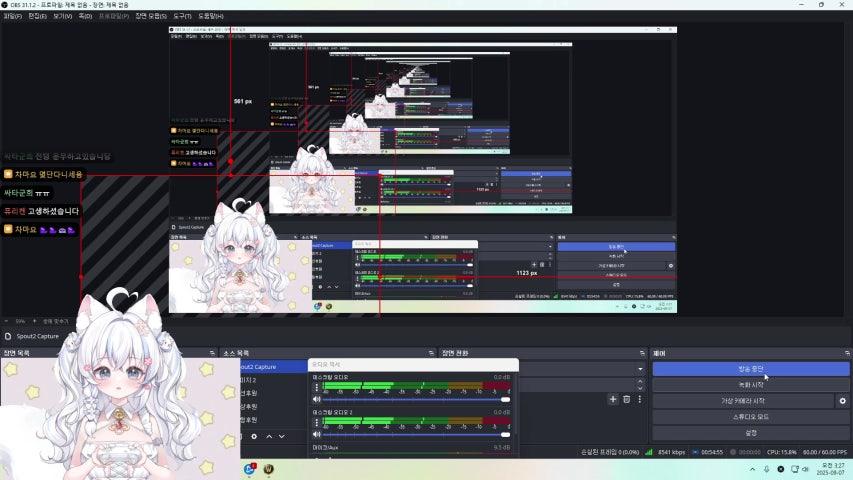This screenshot has width=853, height=480.
Task: Click the 마이크/Aux mixer label
Action: [325, 447]
